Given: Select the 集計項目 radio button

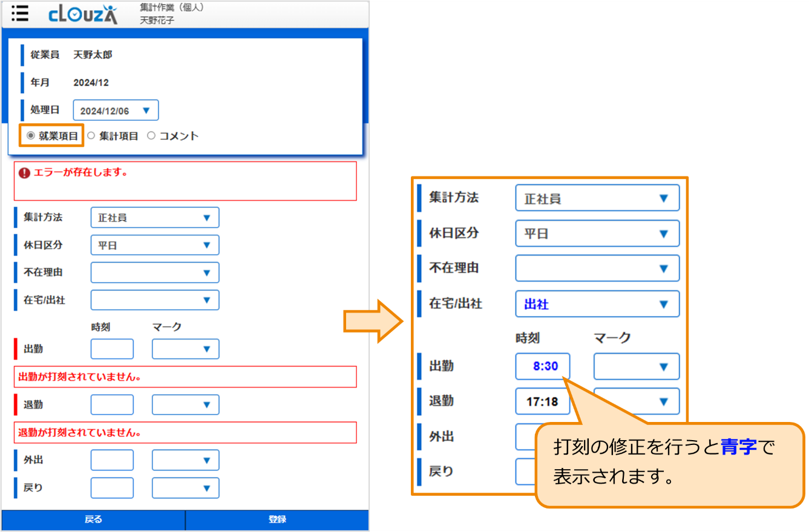Looking at the screenshot, I should tap(91, 135).
